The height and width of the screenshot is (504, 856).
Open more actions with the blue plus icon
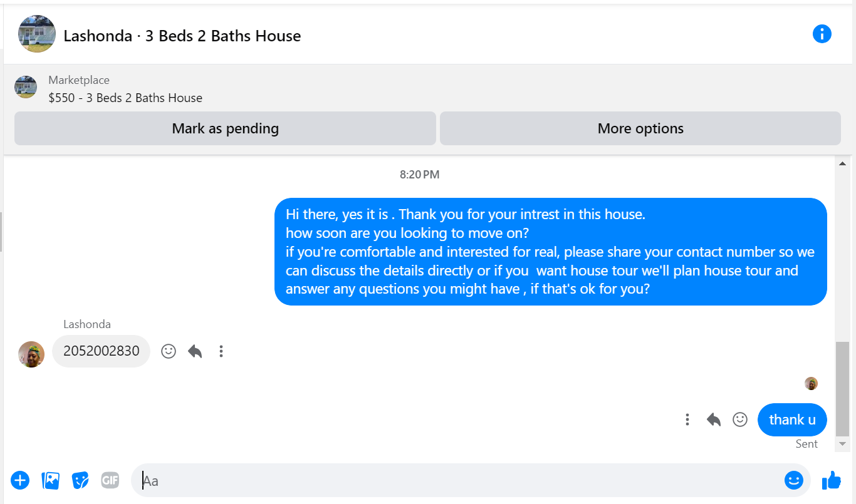pyautogui.click(x=20, y=480)
